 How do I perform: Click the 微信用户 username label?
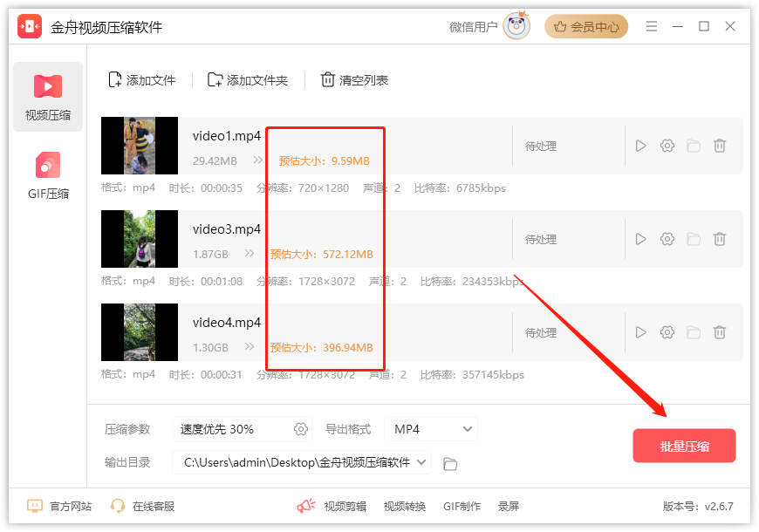click(473, 27)
